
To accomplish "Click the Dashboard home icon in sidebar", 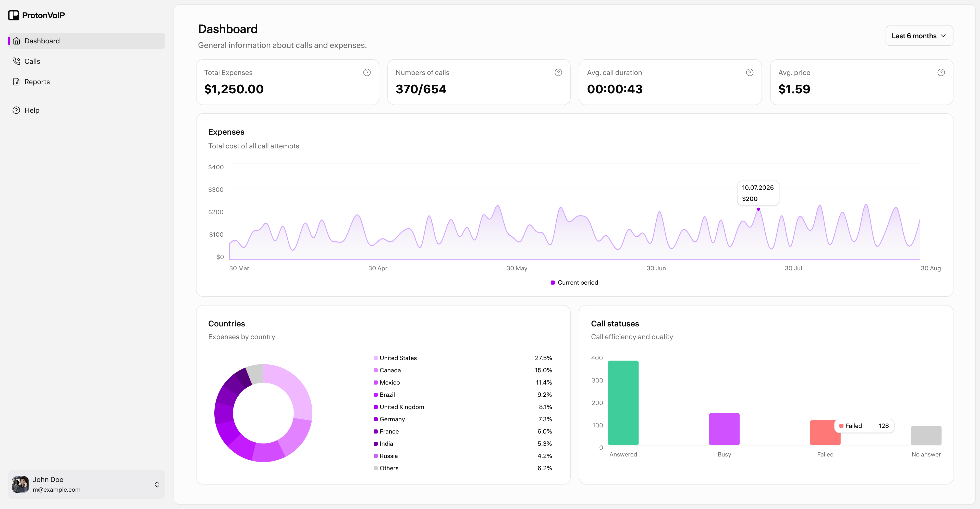I will click(x=16, y=41).
